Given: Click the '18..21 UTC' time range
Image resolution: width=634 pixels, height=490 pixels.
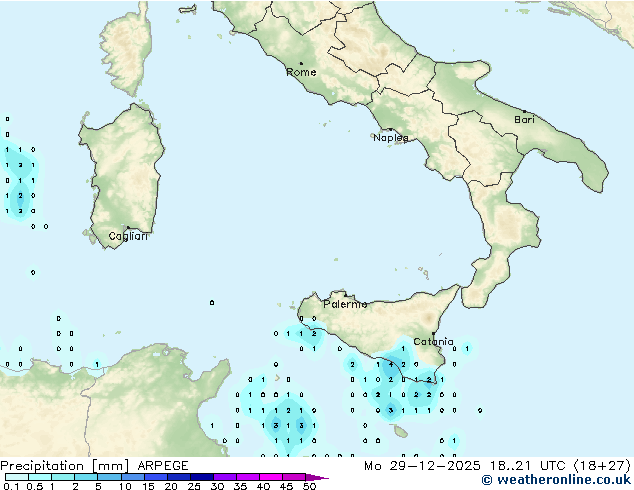Looking at the screenshot, I should click(x=528, y=466).
